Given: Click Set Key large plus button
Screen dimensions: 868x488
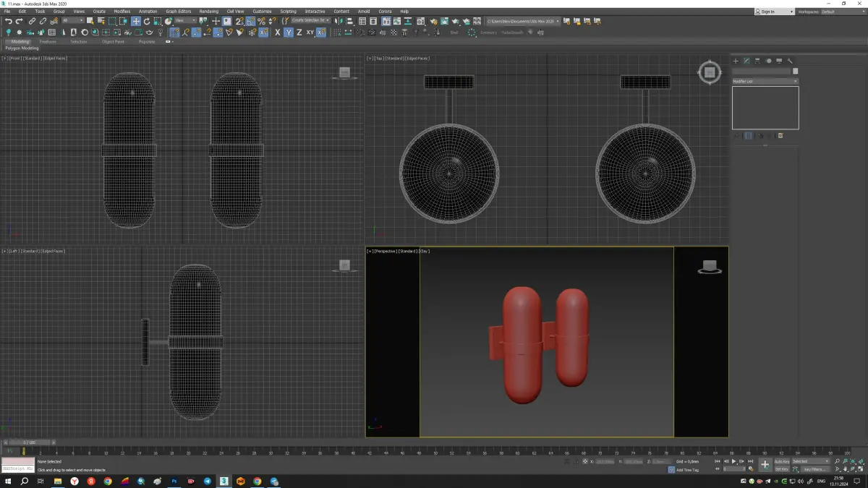Looking at the screenshot, I should click(x=765, y=465).
